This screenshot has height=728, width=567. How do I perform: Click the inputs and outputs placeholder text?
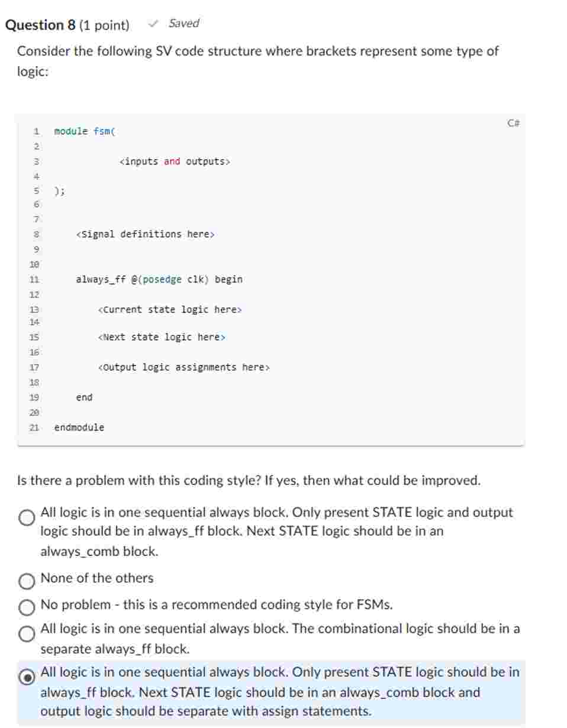175,160
